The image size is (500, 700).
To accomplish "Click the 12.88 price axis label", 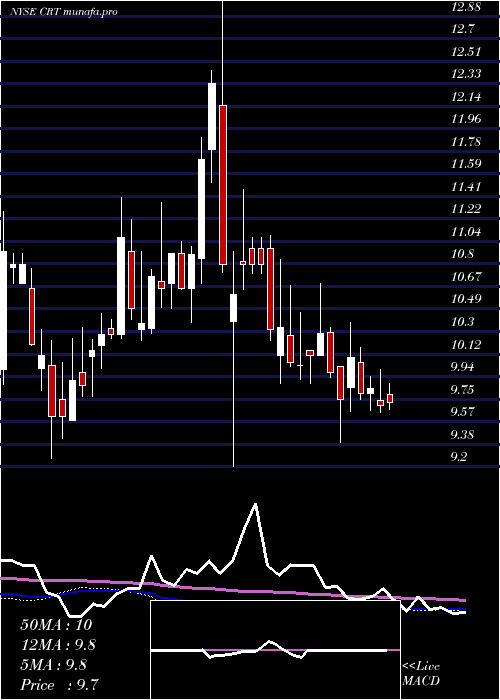I will [466, 7].
